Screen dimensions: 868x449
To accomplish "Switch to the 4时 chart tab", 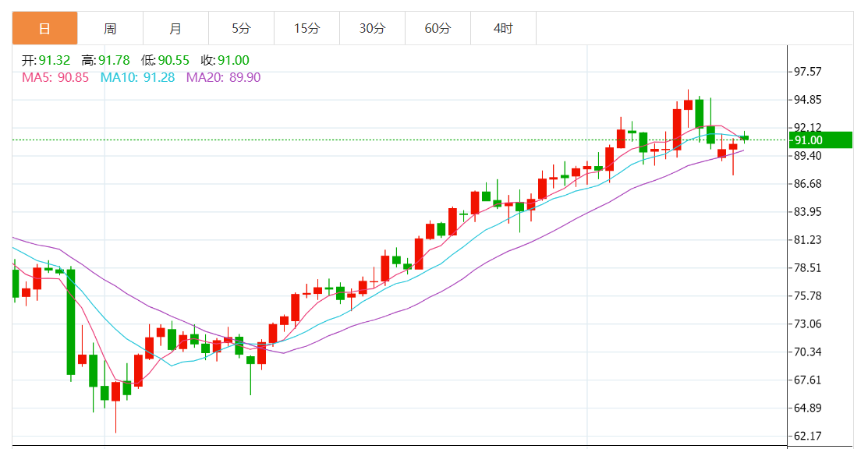I will (503, 29).
